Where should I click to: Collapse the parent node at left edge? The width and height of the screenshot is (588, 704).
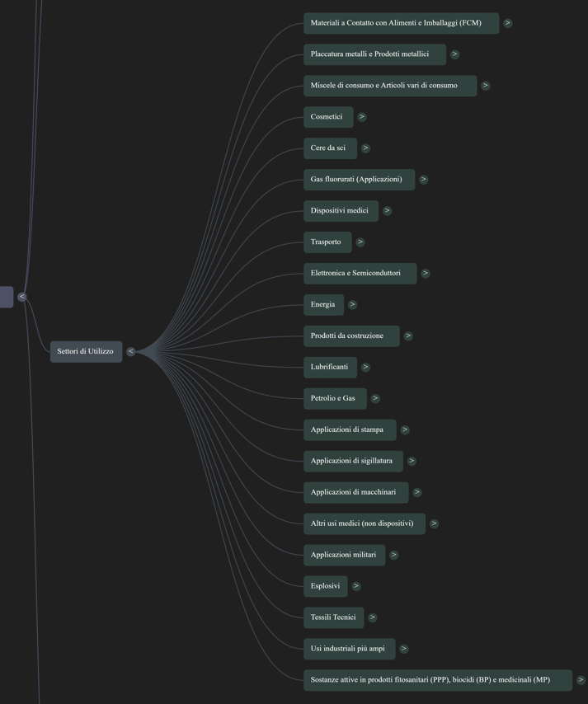22,297
